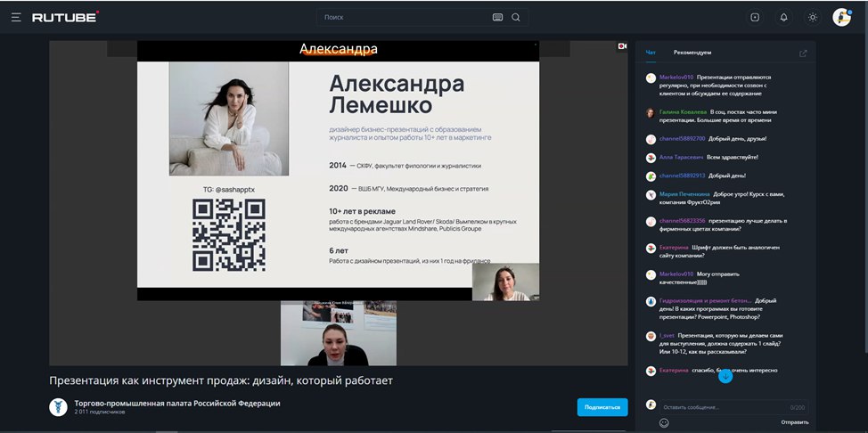Jump to latest chat messages with down arrow
The height and width of the screenshot is (433, 868).
pos(725,376)
